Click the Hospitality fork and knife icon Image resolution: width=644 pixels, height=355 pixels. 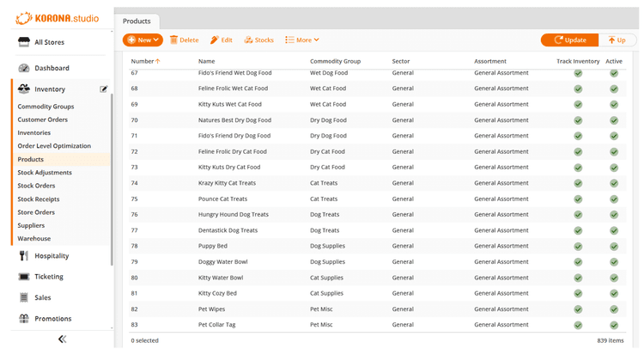[23, 255]
